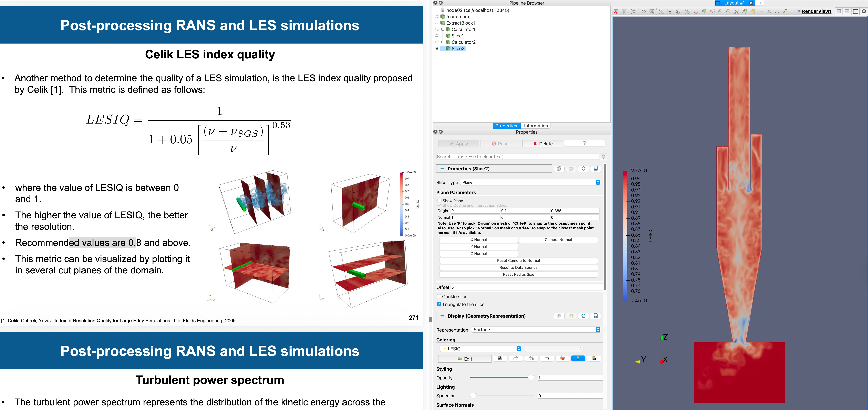The height and width of the screenshot is (410, 868).
Task: Click the subtract selection minus icon
Action: pos(670,11)
